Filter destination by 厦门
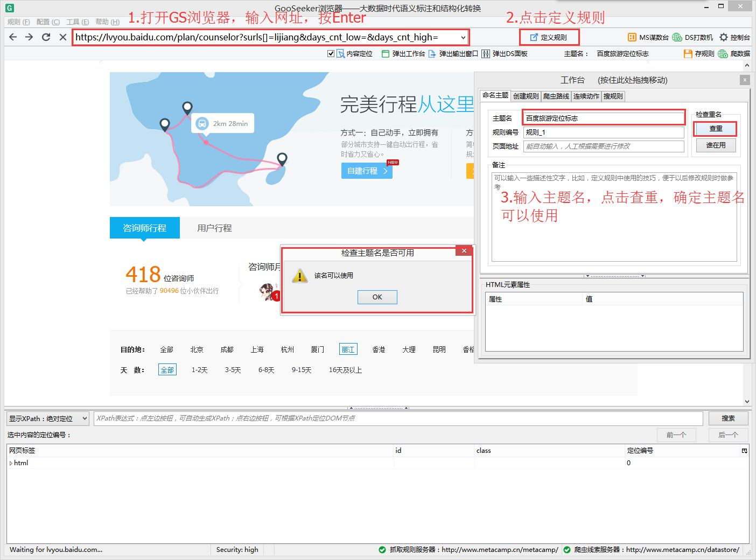 click(317, 349)
